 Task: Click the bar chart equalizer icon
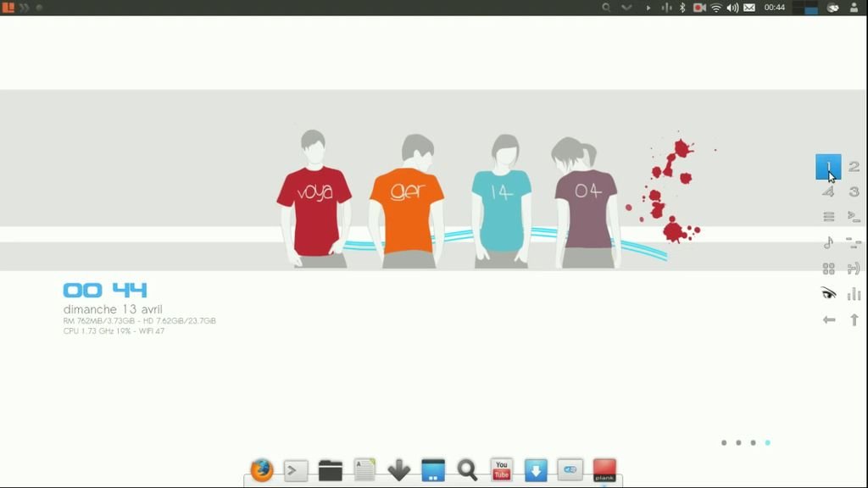click(854, 294)
